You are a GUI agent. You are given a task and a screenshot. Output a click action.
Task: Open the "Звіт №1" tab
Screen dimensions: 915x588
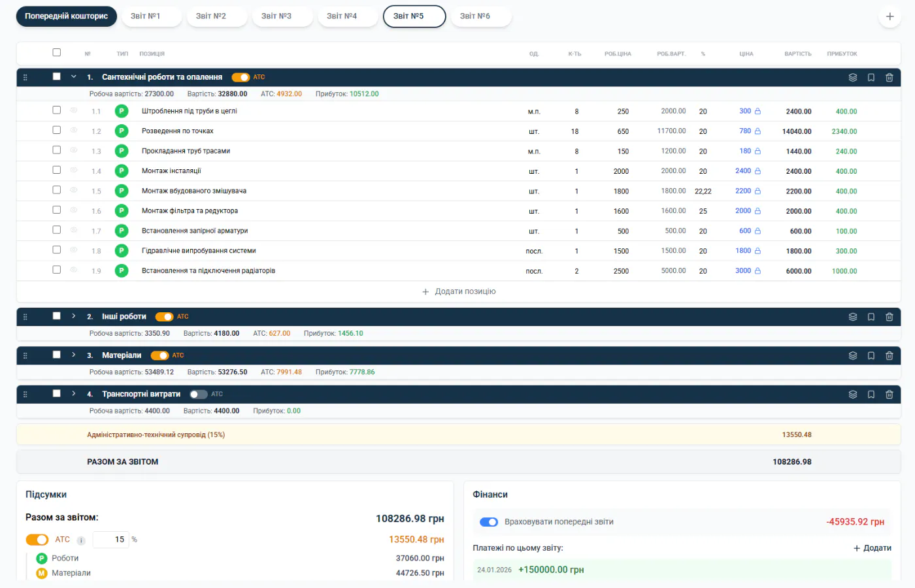click(x=152, y=16)
